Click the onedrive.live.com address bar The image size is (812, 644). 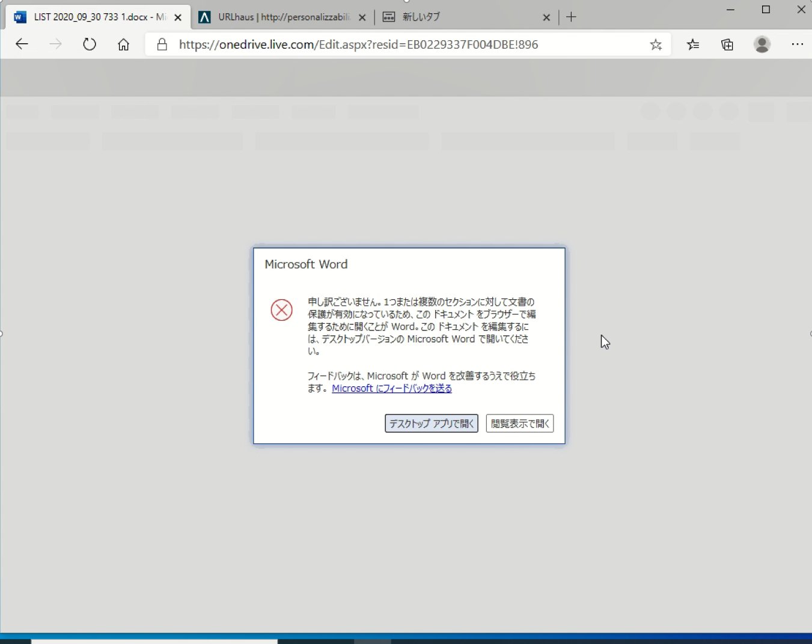tap(397, 44)
